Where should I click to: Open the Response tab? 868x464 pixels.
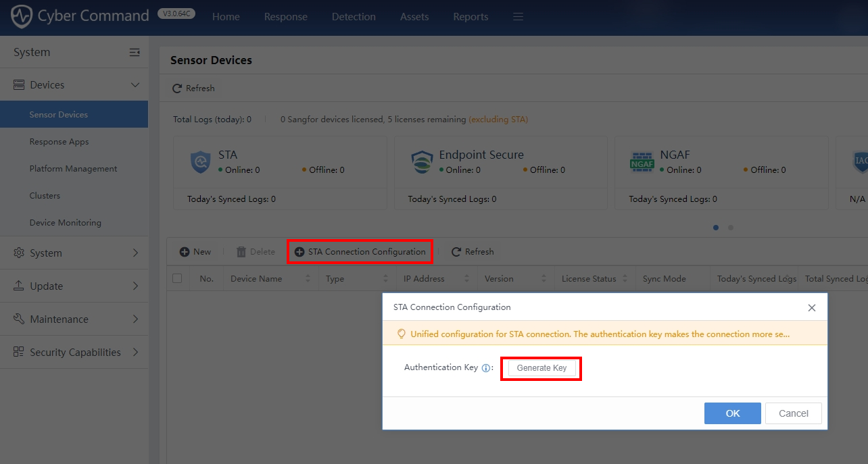click(286, 17)
